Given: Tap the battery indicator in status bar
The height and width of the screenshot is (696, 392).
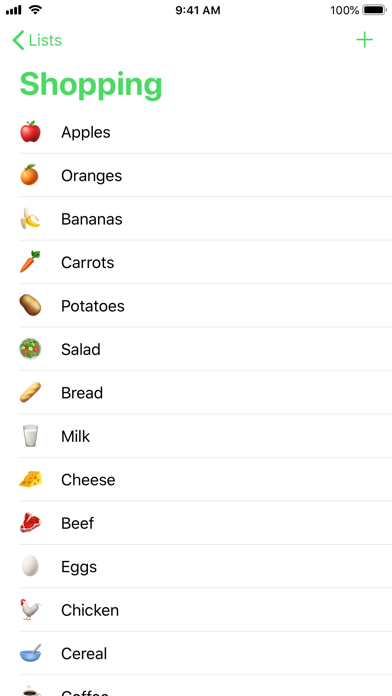Looking at the screenshot, I should point(374,10).
